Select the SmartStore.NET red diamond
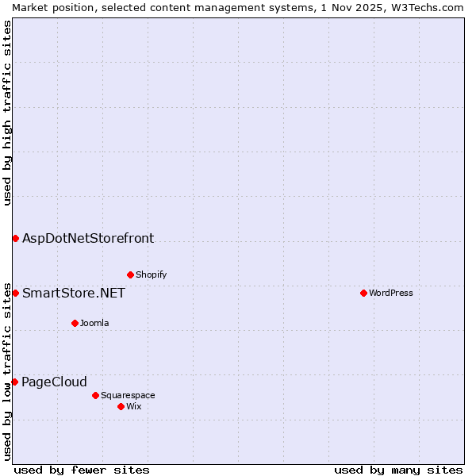This screenshot has height=476, width=476. (15, 293)
